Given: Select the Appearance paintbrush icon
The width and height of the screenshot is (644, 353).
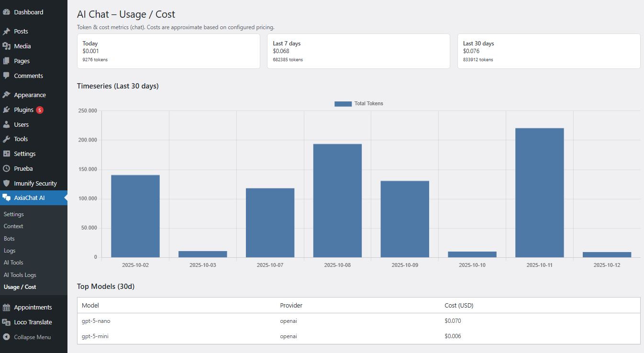Looking at the screenshot, I should (7, 94).
